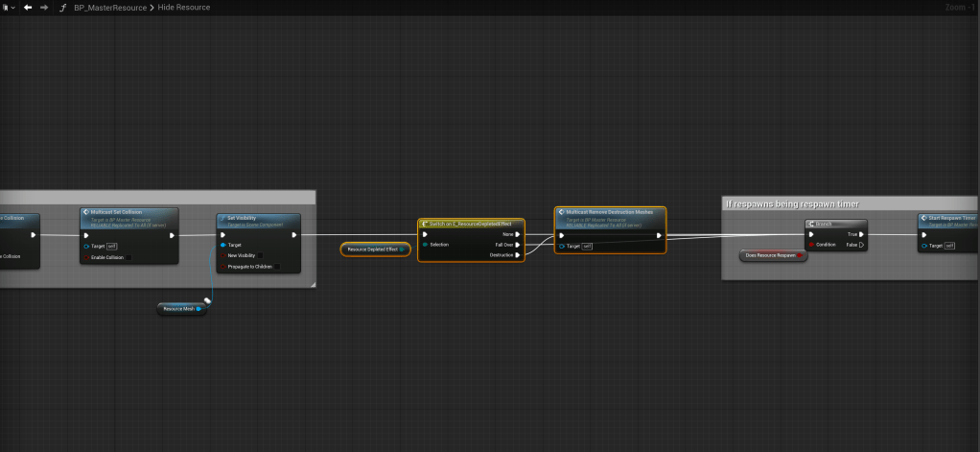Grab the comment box corner resize handle
Image resolution: width=980 pixels, height=452 pixels.
(314, 285)
